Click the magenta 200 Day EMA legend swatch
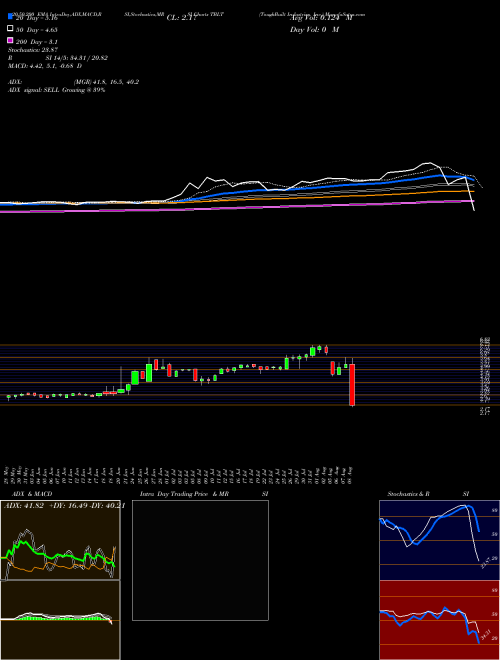500x660 pixels. [10, 40]
